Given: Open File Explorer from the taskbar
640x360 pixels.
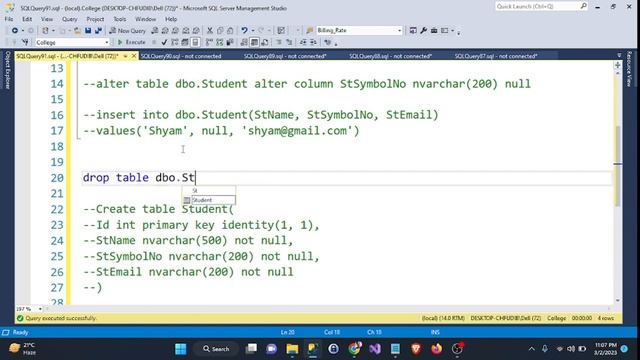Looking at the screenshot, I should point(292,349).
